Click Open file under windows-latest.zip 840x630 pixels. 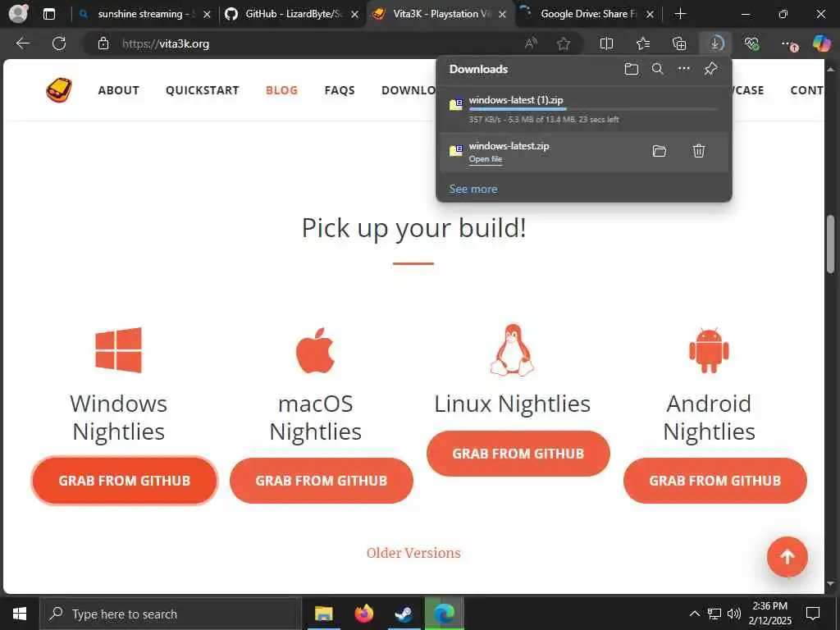coord(486,159)
